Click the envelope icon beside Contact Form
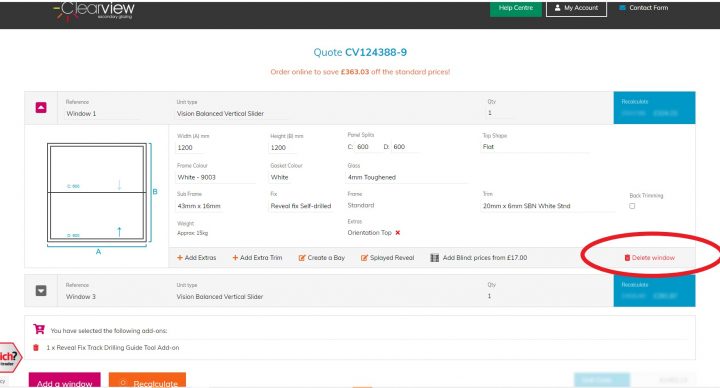Viewport: 720px width, 388px height. pyautogui.click(x=623, y=8)
